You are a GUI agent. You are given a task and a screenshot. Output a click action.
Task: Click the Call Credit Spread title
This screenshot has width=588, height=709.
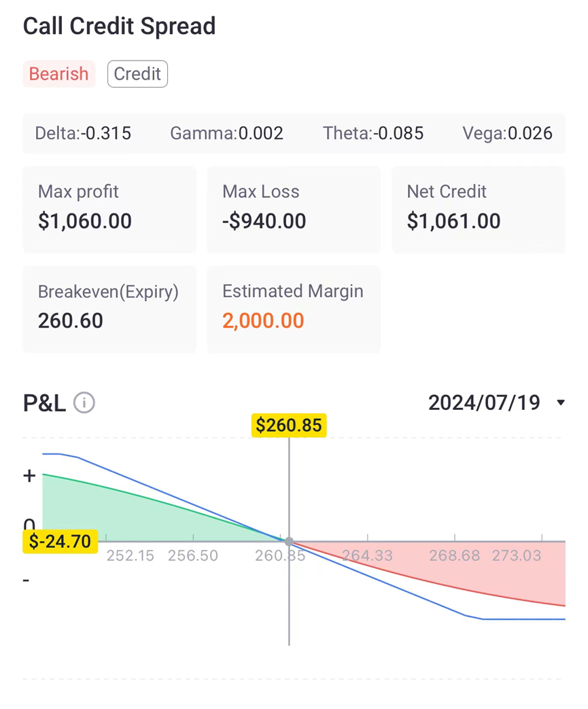(120, 27)
